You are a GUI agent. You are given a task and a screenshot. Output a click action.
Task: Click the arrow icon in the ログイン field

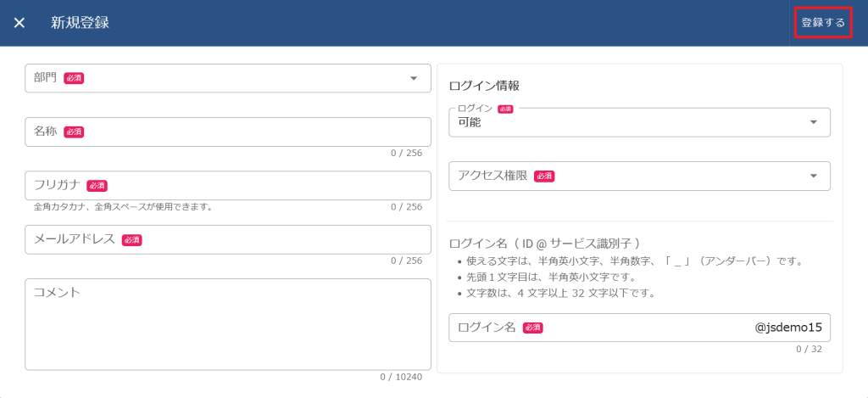point(814,122)
